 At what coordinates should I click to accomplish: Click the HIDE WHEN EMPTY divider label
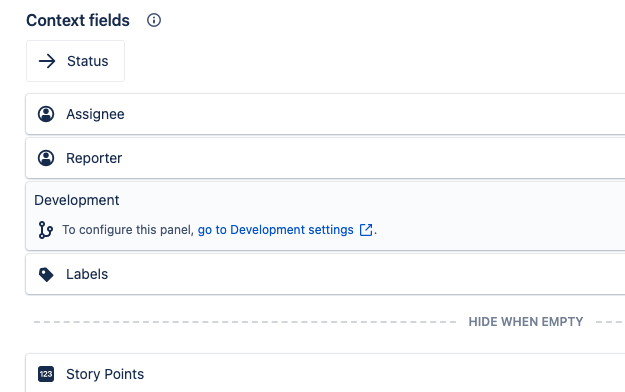click(x=526, y=321)
